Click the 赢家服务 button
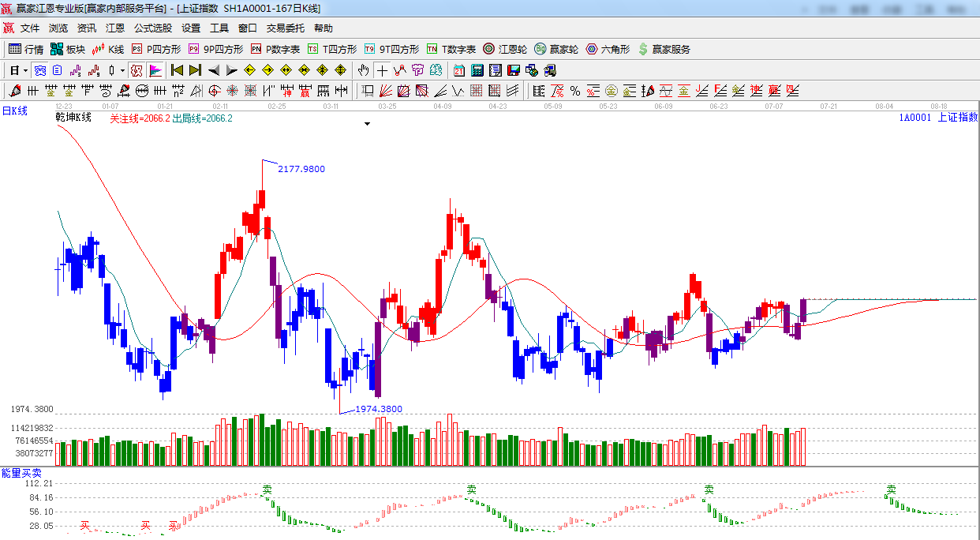Screen dimensions: 980x540 [x=664, y=49]
